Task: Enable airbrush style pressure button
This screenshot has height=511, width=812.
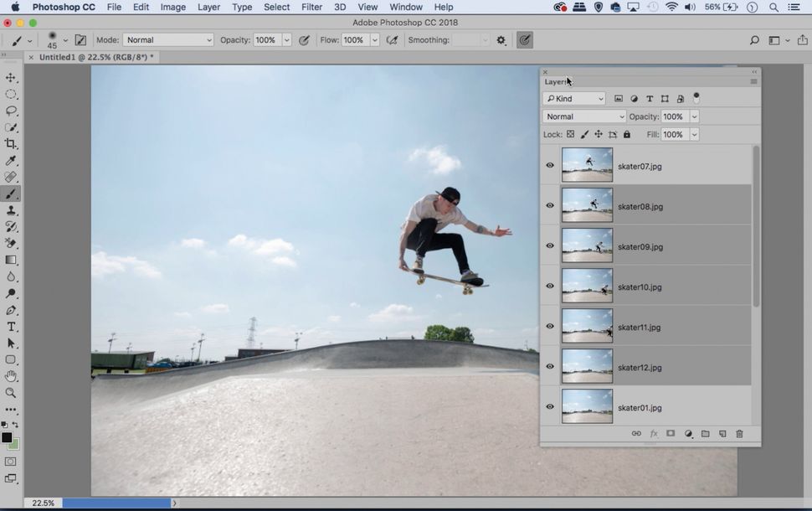Action: pyautogui.click(x=392, y=39)
